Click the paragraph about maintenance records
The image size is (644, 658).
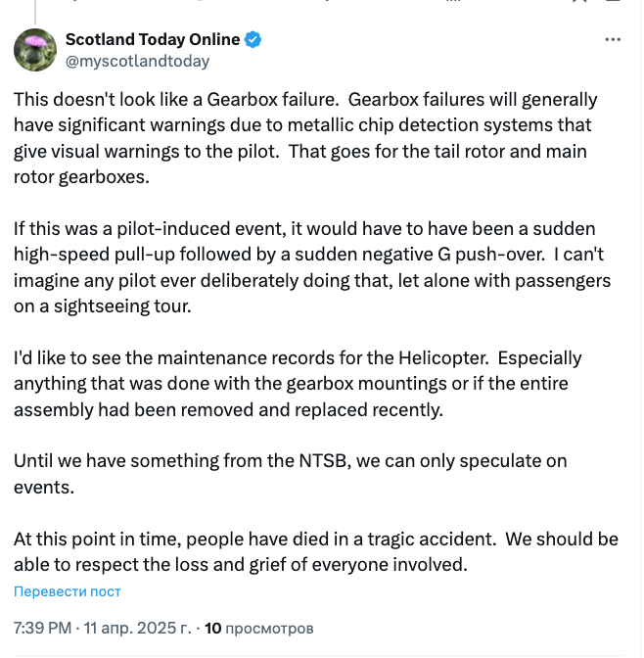coord(298,384)
